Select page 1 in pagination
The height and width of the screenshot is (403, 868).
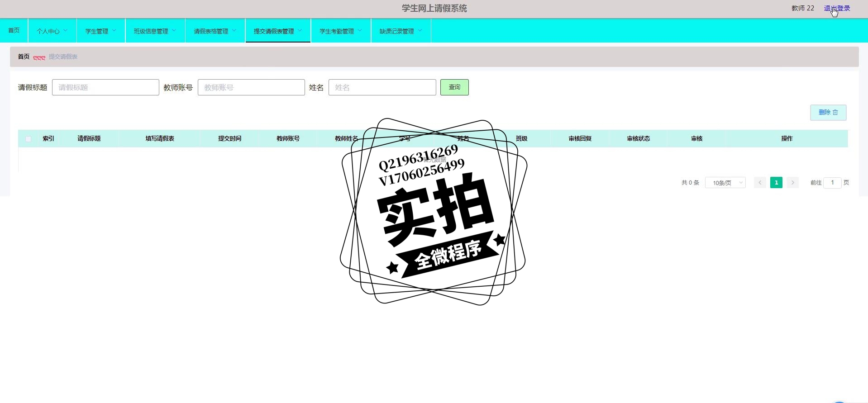coord(776,183)
